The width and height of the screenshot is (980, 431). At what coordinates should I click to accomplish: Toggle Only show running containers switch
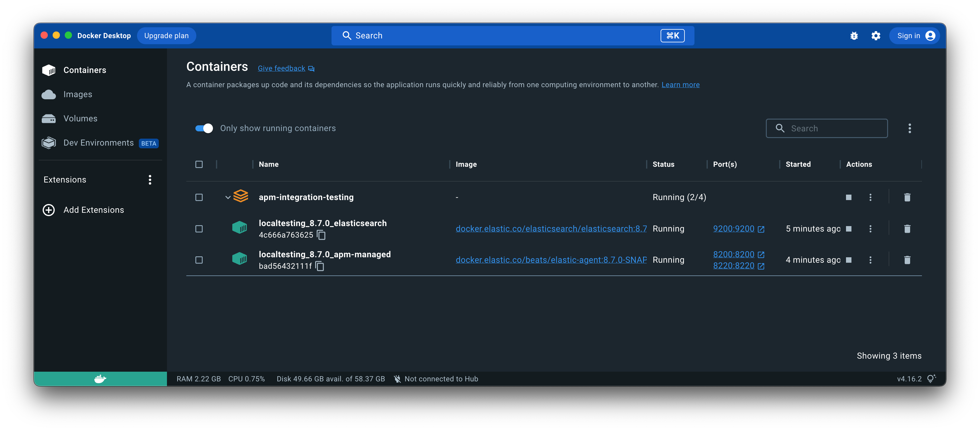tap(204, 128)
